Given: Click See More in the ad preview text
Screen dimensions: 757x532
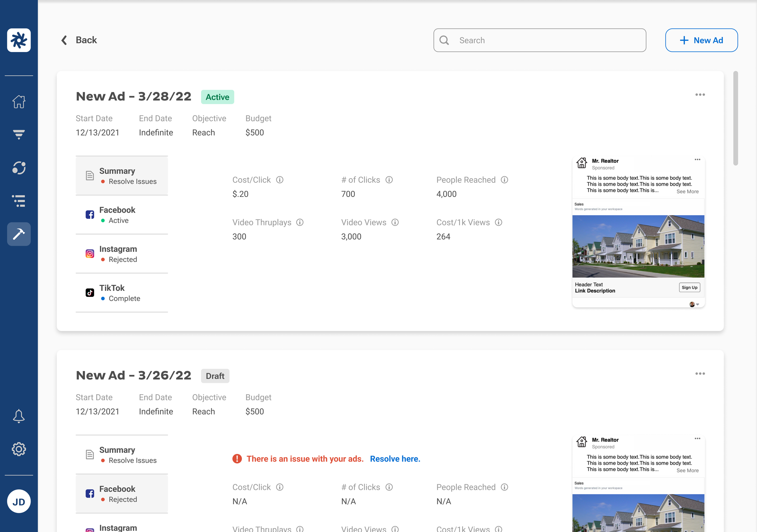Looking at the screenshot, I should pyautogui.click(x=687, y=191).
